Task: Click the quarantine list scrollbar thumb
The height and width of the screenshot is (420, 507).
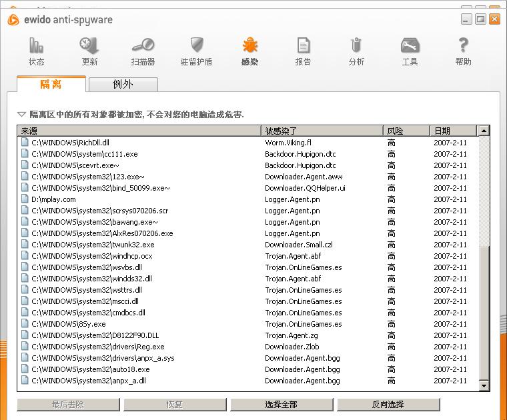Action: pyautogui.click(x=484, y=313)
